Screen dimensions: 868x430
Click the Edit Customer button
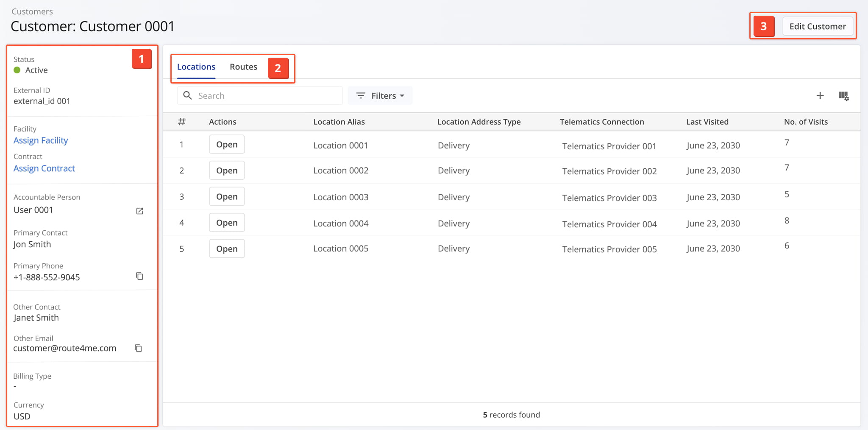coord(817,26)
